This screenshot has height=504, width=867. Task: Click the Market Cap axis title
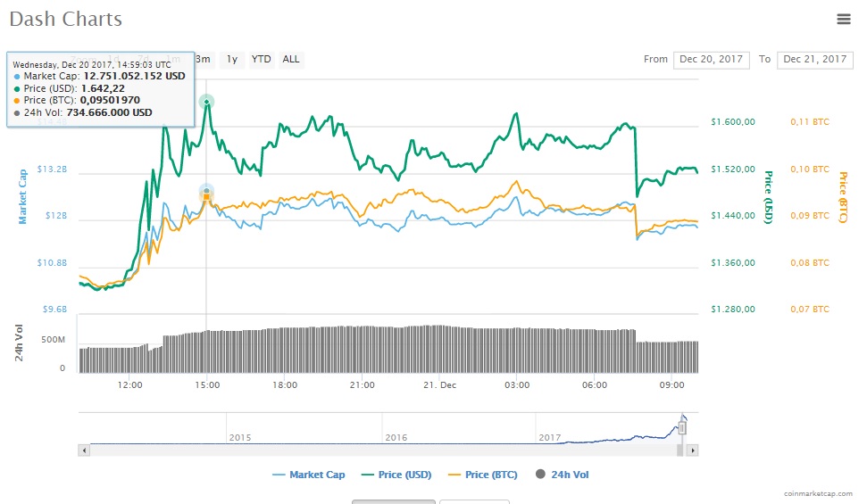[22, 196]
